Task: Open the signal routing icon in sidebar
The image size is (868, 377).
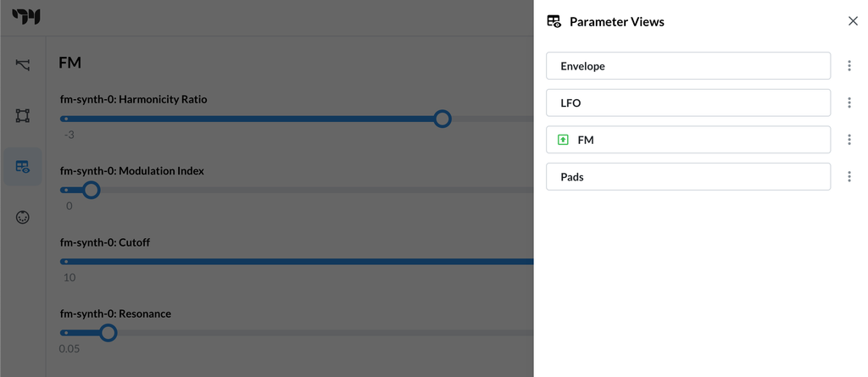Action: click(23, 65)
